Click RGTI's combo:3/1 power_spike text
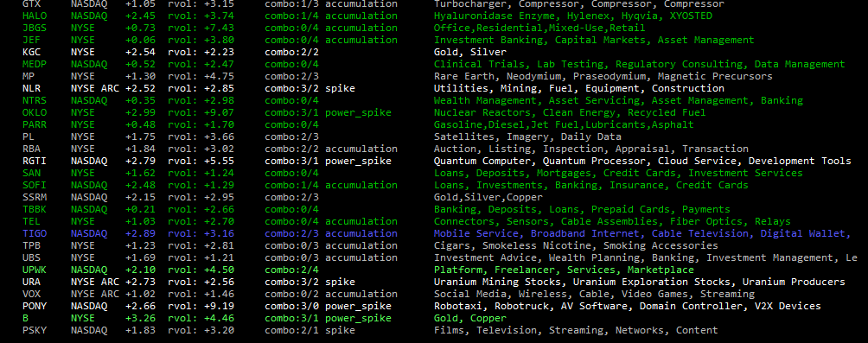868x343 pixels. (329, 162)
